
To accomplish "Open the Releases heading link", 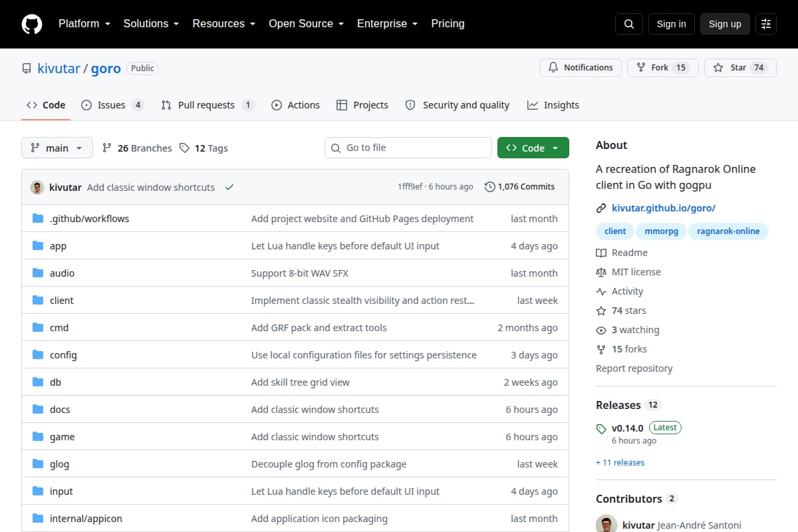I will pos(628,405).
